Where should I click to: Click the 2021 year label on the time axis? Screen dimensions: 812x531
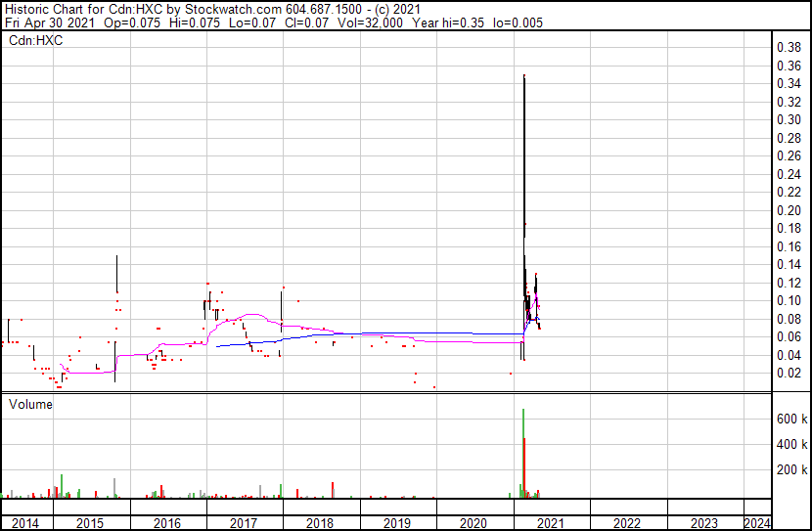[551, 523]
